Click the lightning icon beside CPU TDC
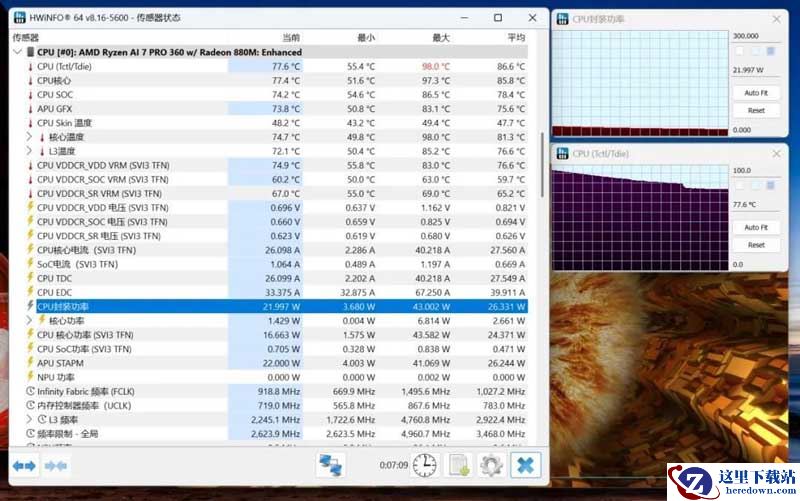This screenshot has width=800, height=501. [30, 278]
